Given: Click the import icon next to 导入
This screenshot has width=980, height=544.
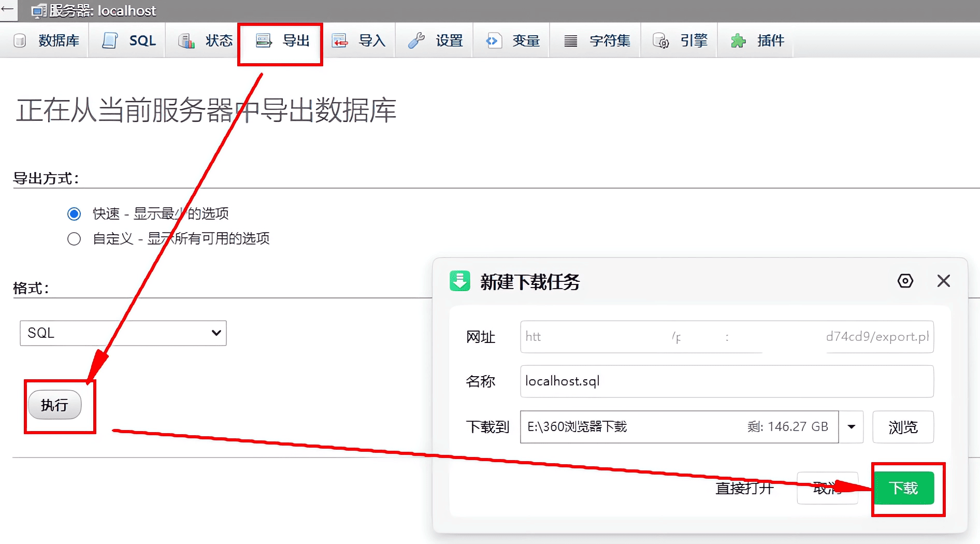Looking at the screenshot, I should [x=340, y=40].
